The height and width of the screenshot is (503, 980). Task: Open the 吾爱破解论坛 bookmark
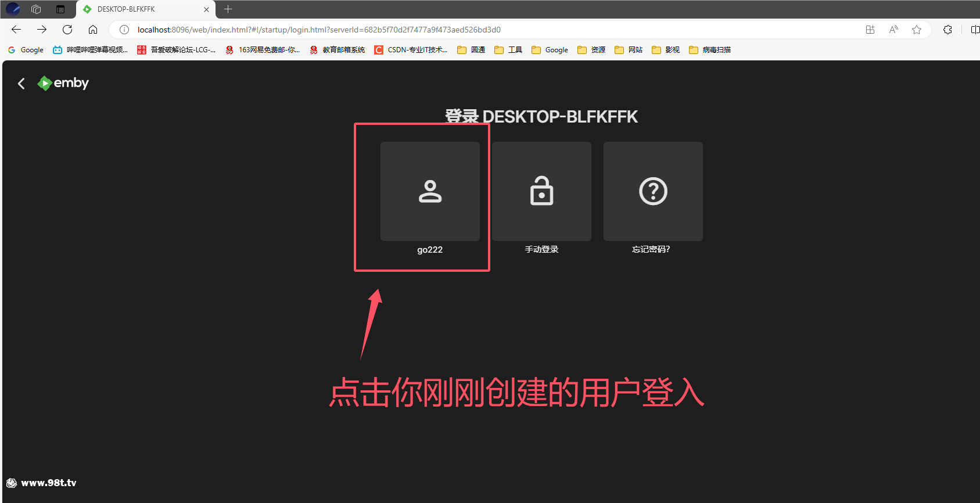[176, 50]
